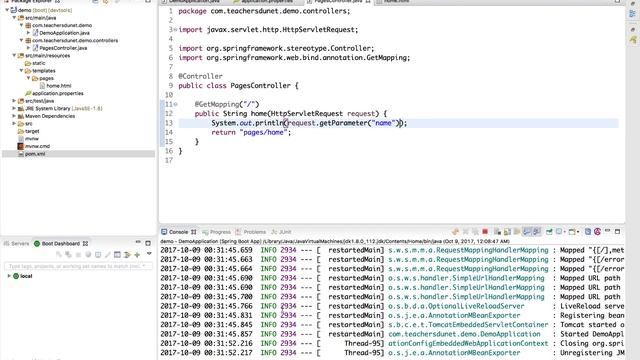Image resolution: width=640 pixels, height=360 pixels.
Task: Click the Boot Dashboard stop icon
Action: pos(78,255)
